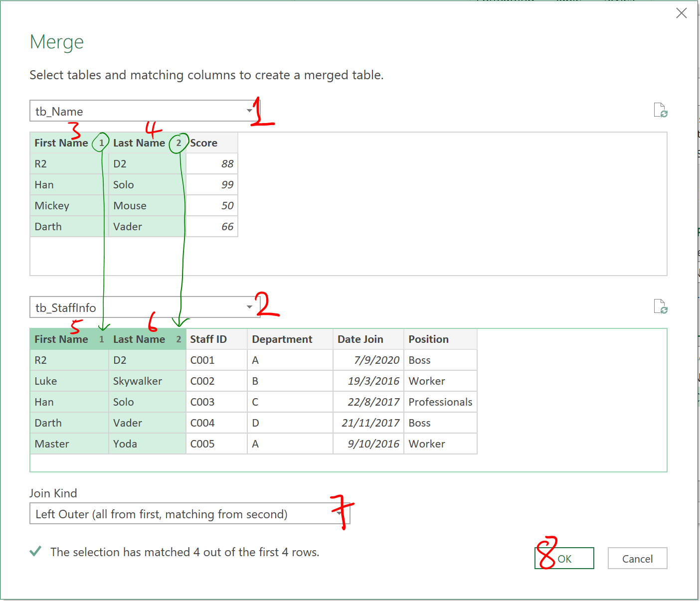Click the Staff ID column header

click(x=208, y=339)
